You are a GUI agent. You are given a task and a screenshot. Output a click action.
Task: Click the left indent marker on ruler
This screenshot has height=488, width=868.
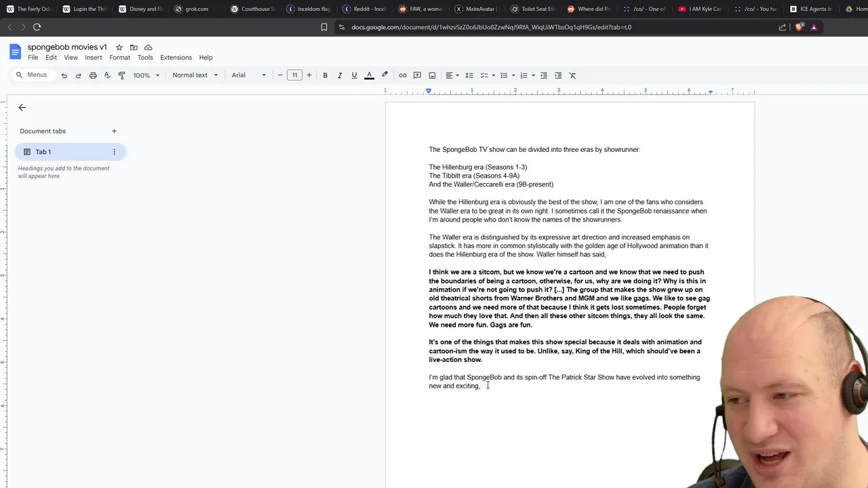(x=429, y=91)
